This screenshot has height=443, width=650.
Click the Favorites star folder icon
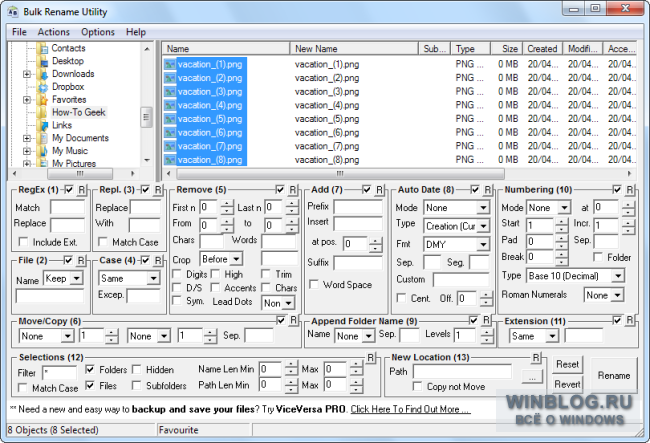(x=42, y=100)
